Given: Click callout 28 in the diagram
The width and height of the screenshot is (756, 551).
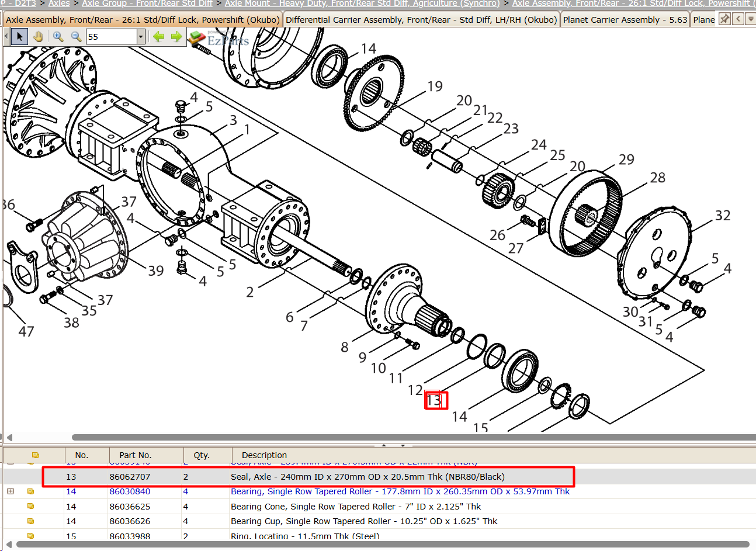Looking at the screenshot, I should (658, 178).
